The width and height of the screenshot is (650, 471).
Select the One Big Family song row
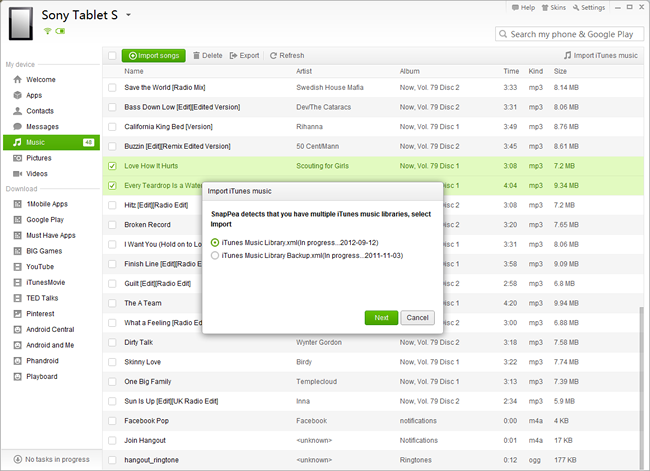(371, 381)
